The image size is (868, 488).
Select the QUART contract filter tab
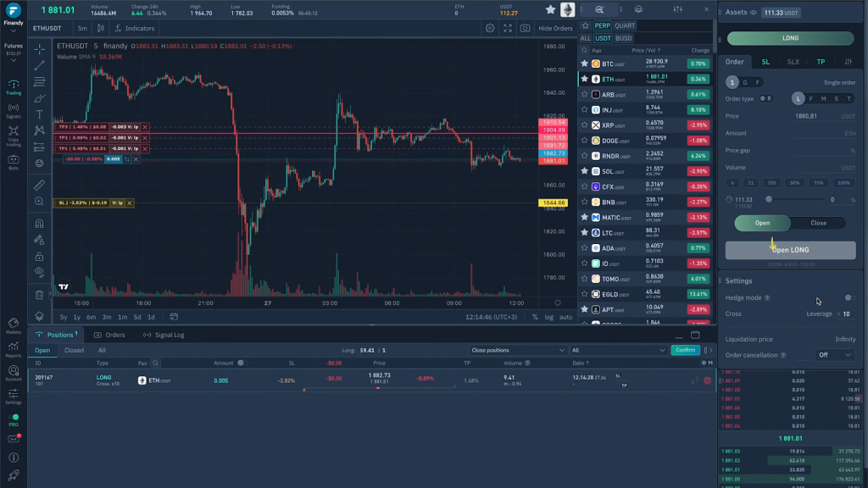pos(625,25)
